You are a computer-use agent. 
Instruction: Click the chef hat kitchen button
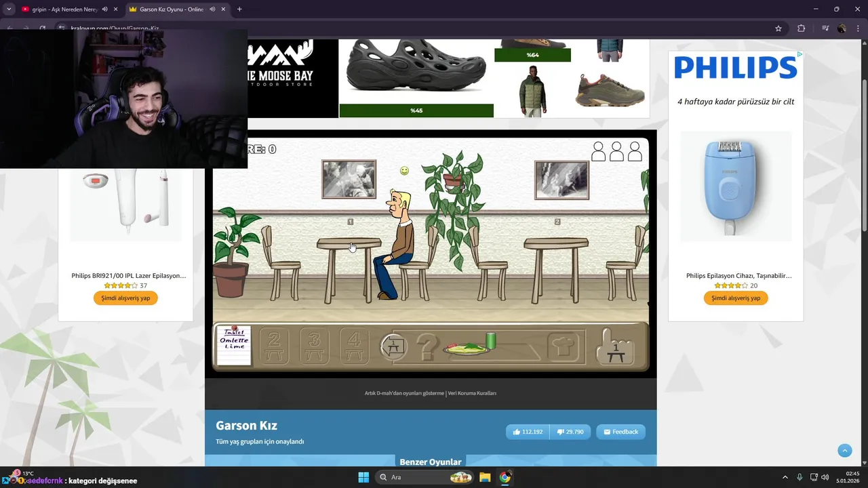[x=564, y=346]
